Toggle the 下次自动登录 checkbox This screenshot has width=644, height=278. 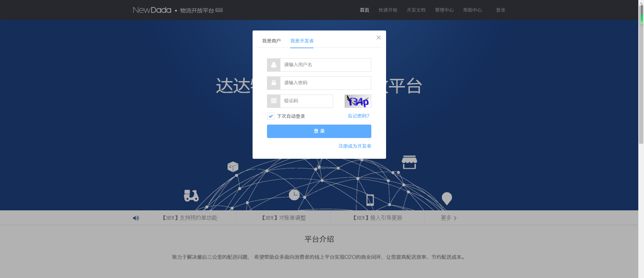[271, 116]
